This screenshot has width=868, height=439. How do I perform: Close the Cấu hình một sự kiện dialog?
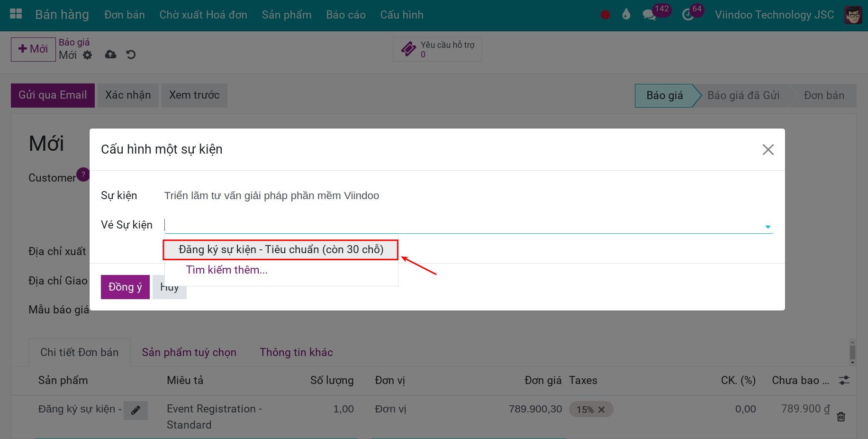click(768, 150)
